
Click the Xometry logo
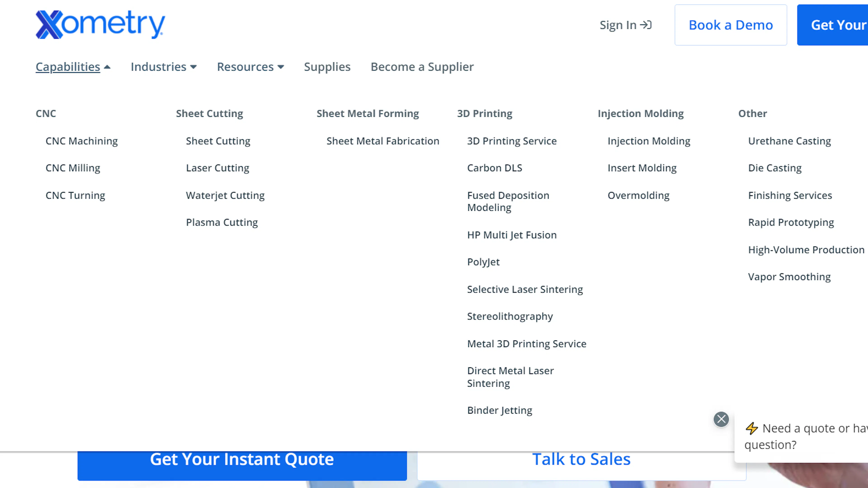click(100, 25)
